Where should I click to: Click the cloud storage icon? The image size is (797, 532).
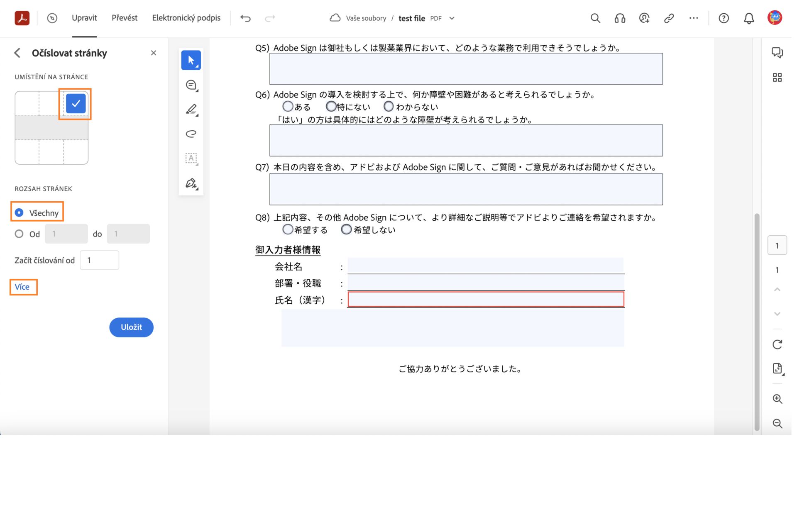(335, 18)
